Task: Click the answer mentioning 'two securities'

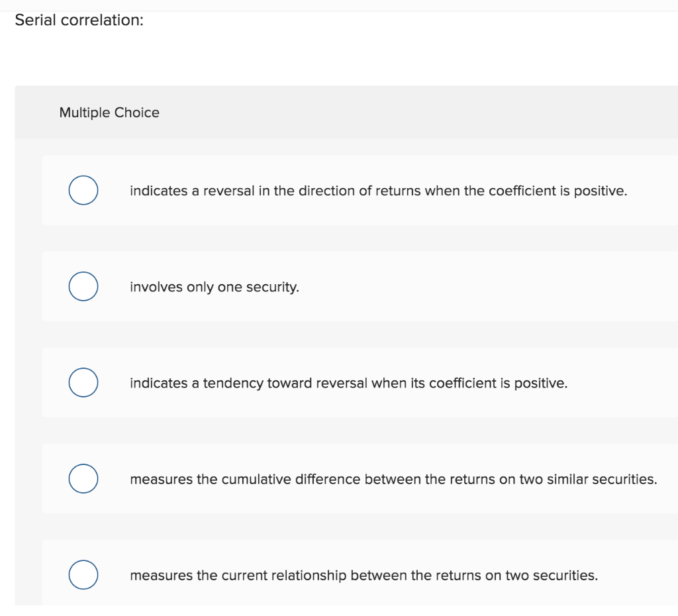Action: (x=364, y=576)
